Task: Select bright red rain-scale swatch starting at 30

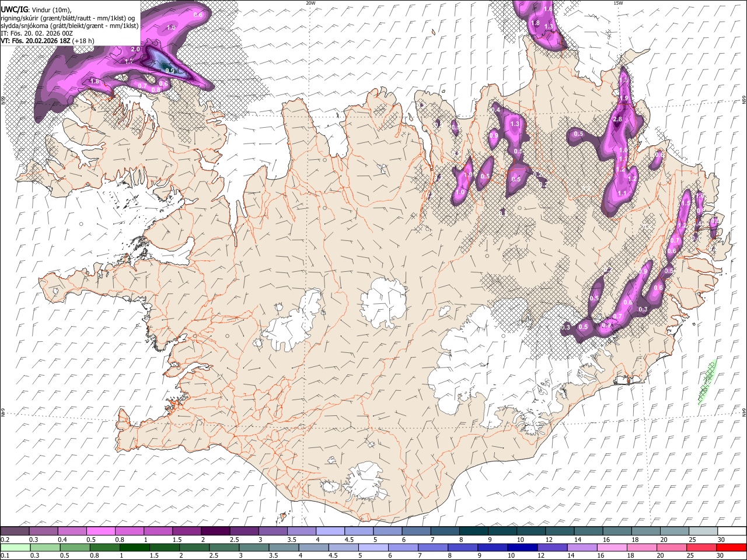Action: point(732,547)
